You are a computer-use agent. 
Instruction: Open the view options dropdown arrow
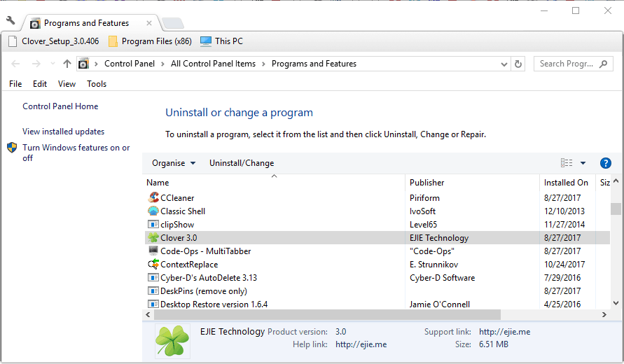(583, 163)
